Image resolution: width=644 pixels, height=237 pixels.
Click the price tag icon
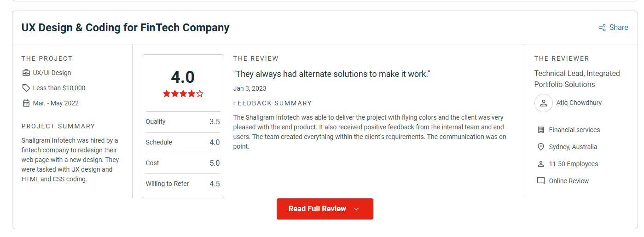pyautogui.click(x=26, y=88)
